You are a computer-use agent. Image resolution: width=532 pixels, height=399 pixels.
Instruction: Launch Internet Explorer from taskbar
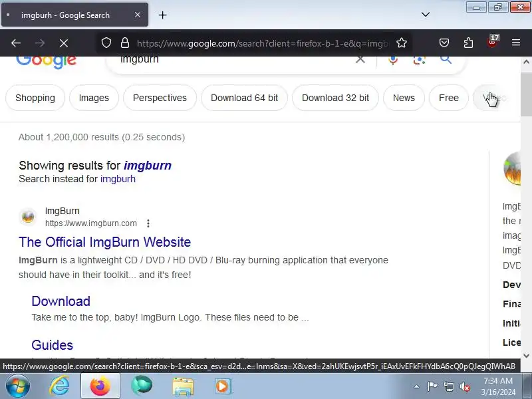[x=59, y=386]
